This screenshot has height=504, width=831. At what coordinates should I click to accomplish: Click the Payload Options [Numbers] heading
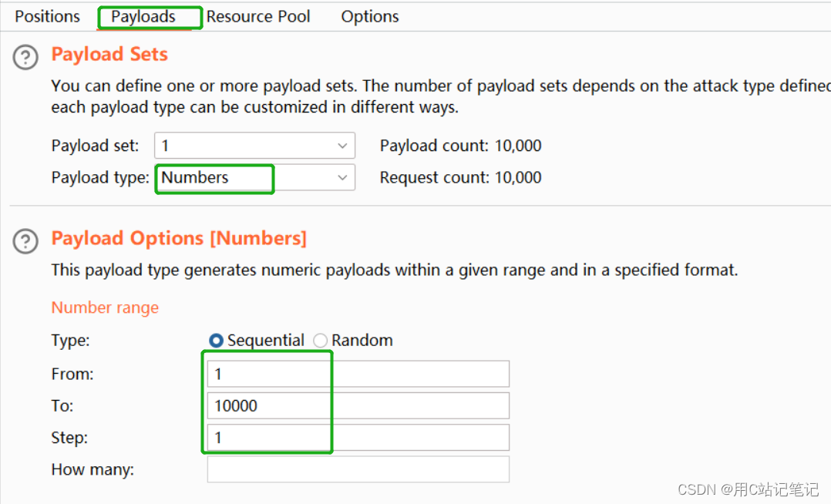click(179, 239)
